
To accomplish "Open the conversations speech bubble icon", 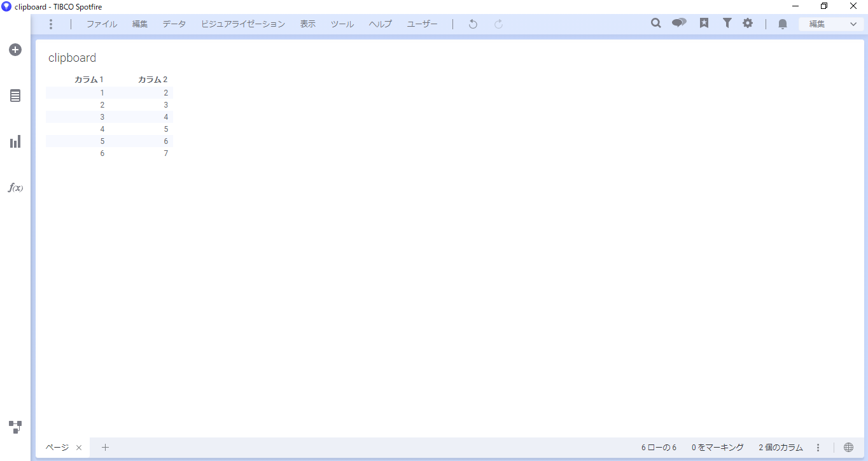I will click(x=679, y=24).
